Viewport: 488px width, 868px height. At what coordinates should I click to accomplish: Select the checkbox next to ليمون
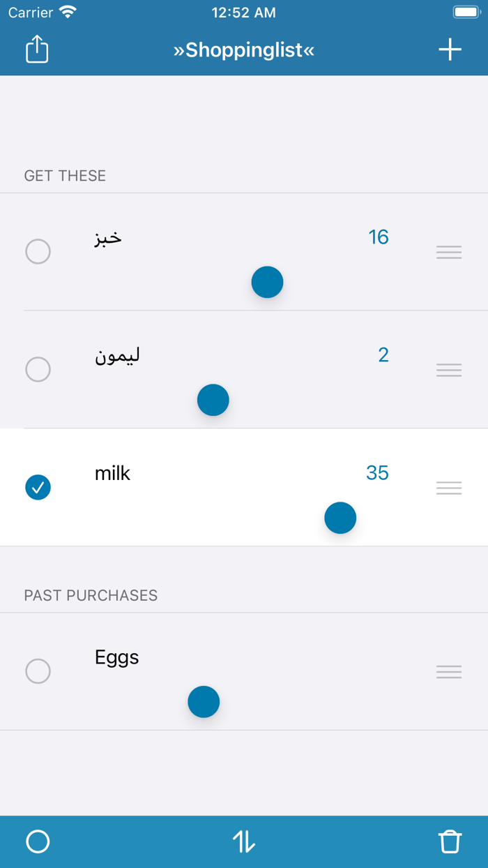[x=38, y=370]
